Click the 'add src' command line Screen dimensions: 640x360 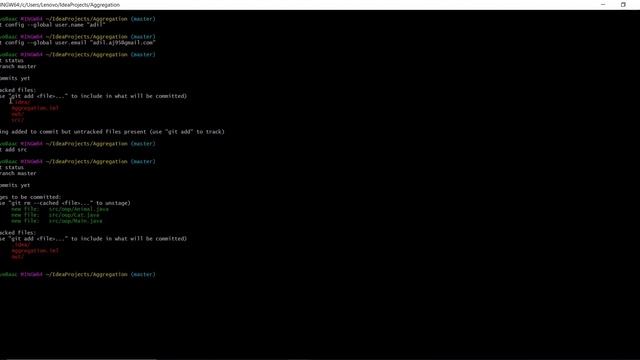pyautogui.click(x=13, y=150)
